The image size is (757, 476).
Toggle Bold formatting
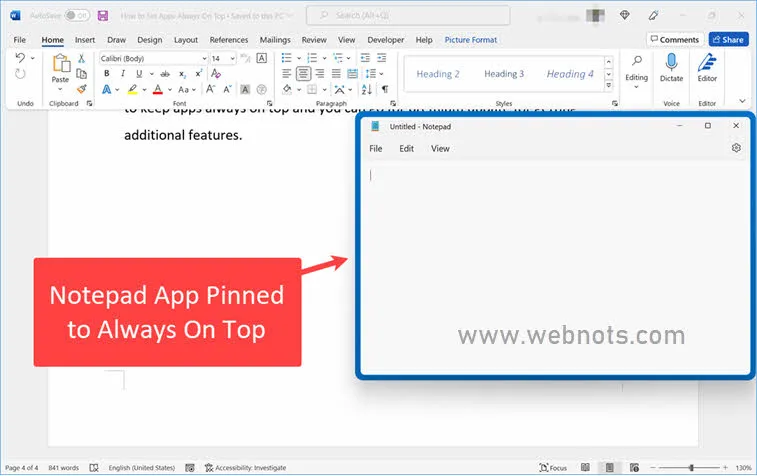pos(107,73)
